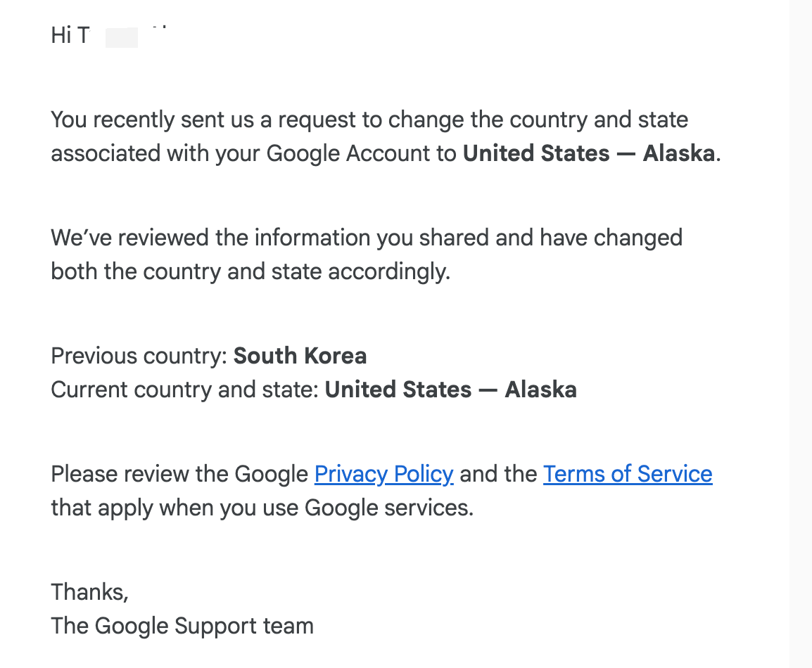The width and height of the screenshot is (812, 668).
Task: Click the line both the country and state accordingly
Action: tap(250, 271)
